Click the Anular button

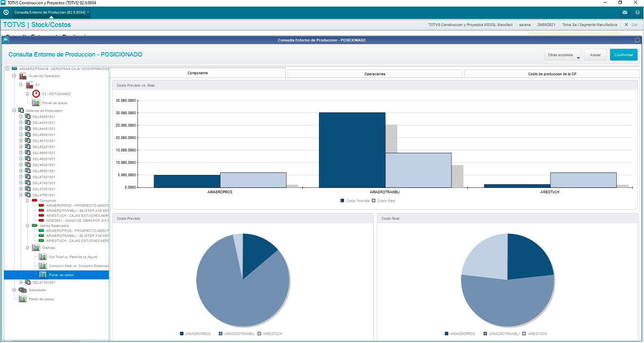pos(595,55)
